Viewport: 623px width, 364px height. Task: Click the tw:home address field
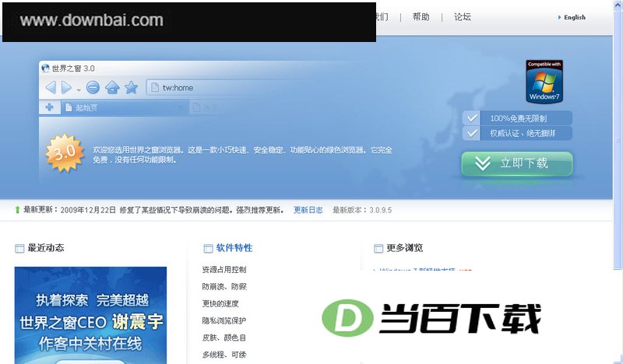click(227, 87)
